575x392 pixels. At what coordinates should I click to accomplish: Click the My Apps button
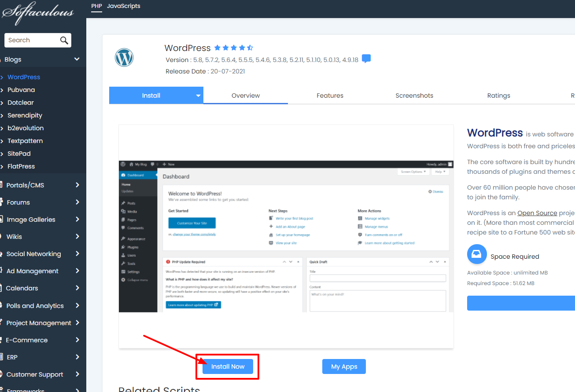344,366
